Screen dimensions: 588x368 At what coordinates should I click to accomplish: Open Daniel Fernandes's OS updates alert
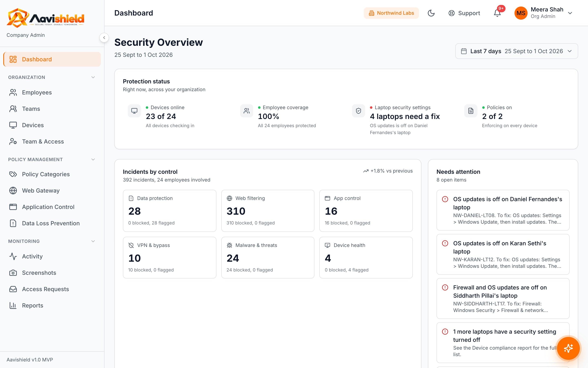pyautogui.click(x=503, y=210)
